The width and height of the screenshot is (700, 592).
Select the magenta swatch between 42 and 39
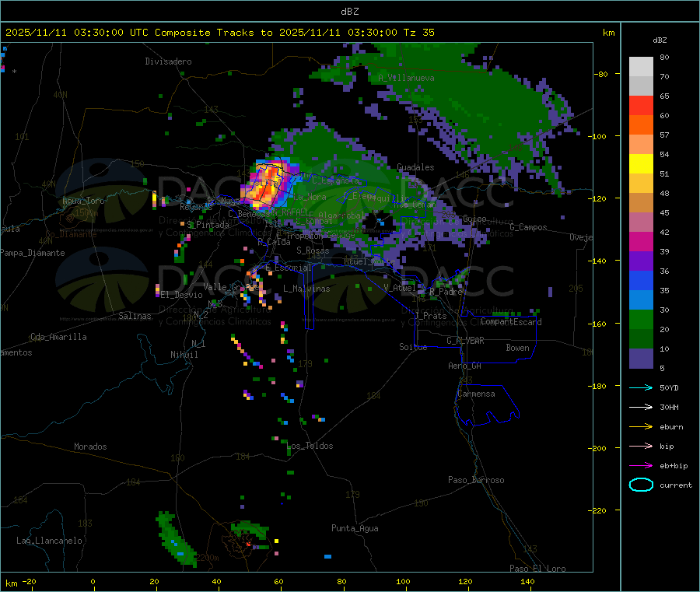(641, 241)
